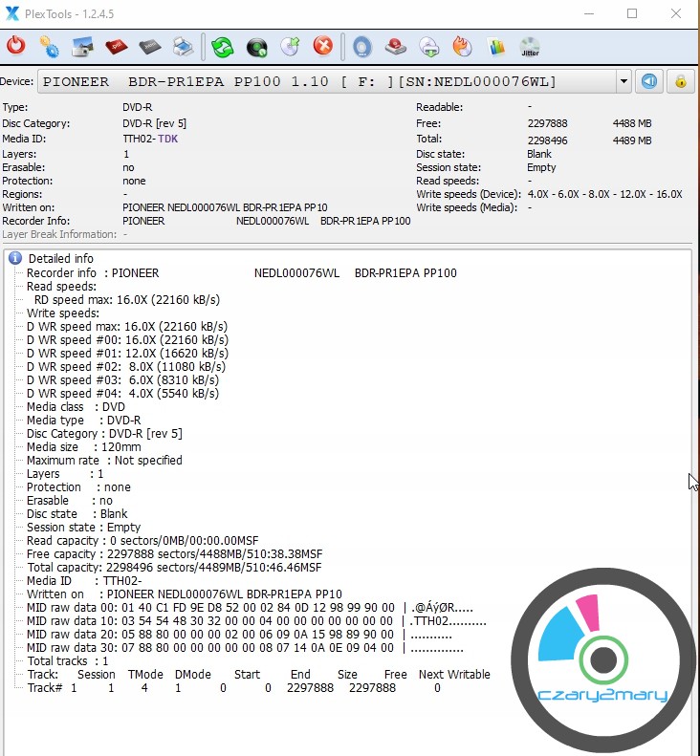Image resolution: width=700 pixels, height=756 pixels.
Task: Click the disc with green arrow icon
Action: tap(291, 46)
